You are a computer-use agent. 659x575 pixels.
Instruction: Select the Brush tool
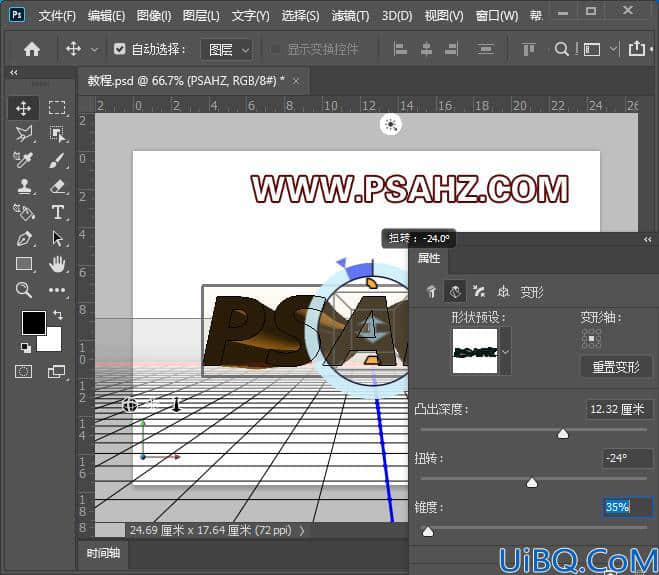[57, 160]
